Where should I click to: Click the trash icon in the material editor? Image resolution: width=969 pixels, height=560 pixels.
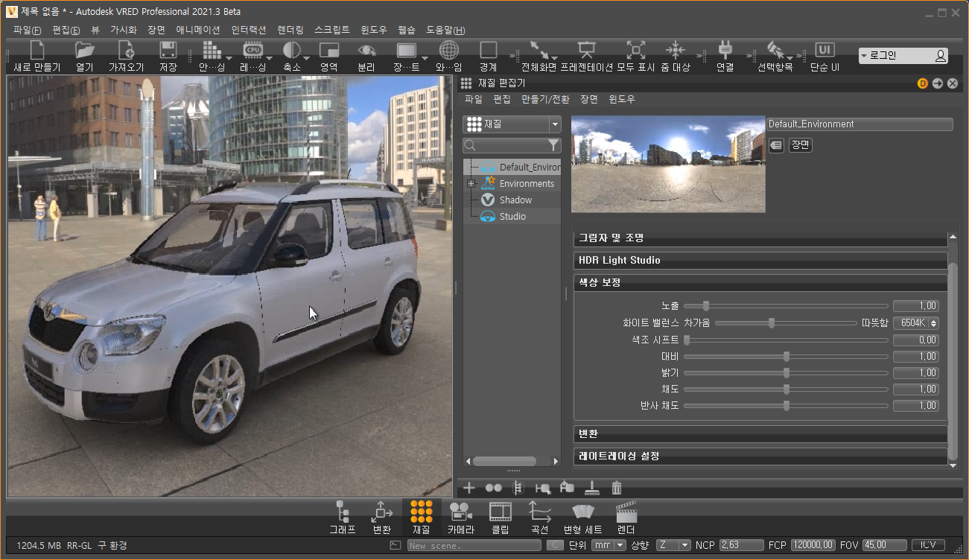tap(617, 489)
